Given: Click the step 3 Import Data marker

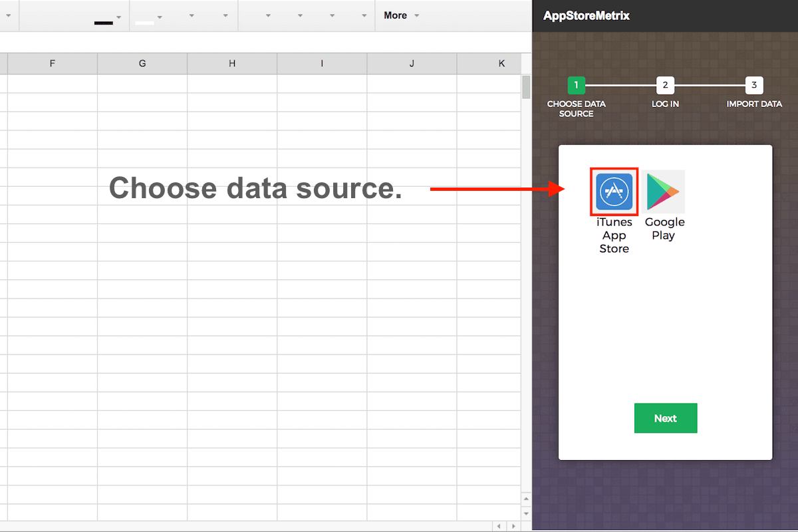Looking at the screenshot, I should pos(754,85).
